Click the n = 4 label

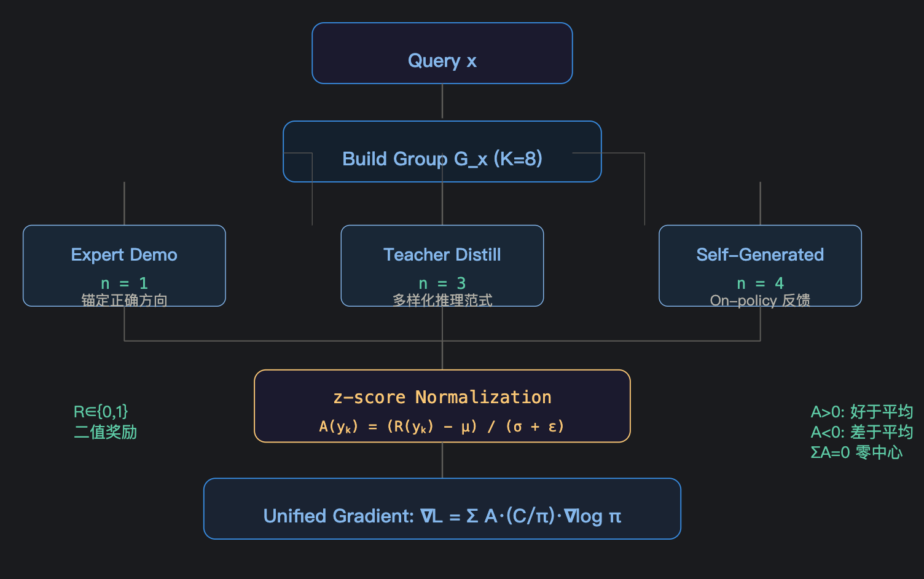[x=760, y=283]
